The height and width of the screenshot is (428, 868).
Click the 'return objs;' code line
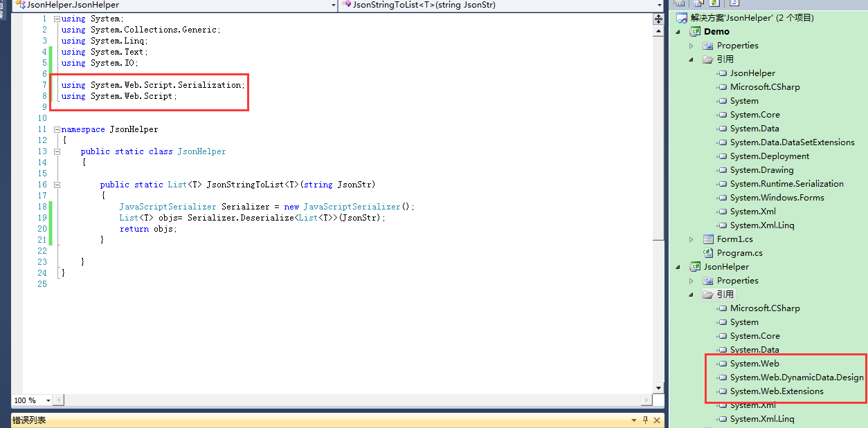[x=148, y=229]
